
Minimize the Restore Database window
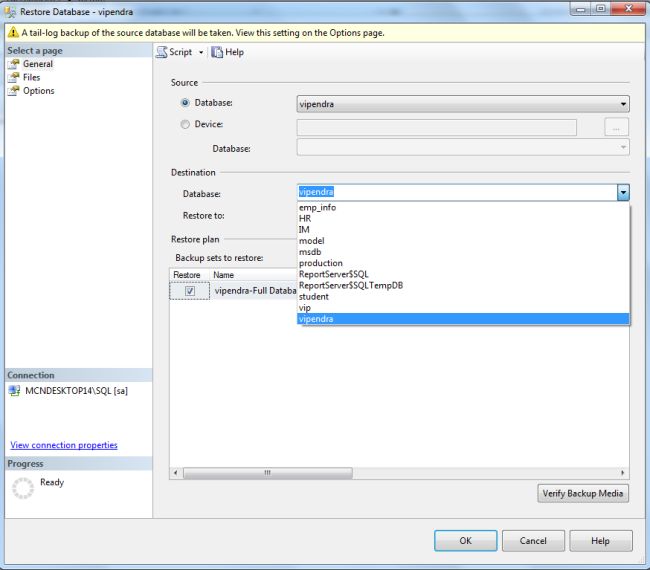[581, 9]
